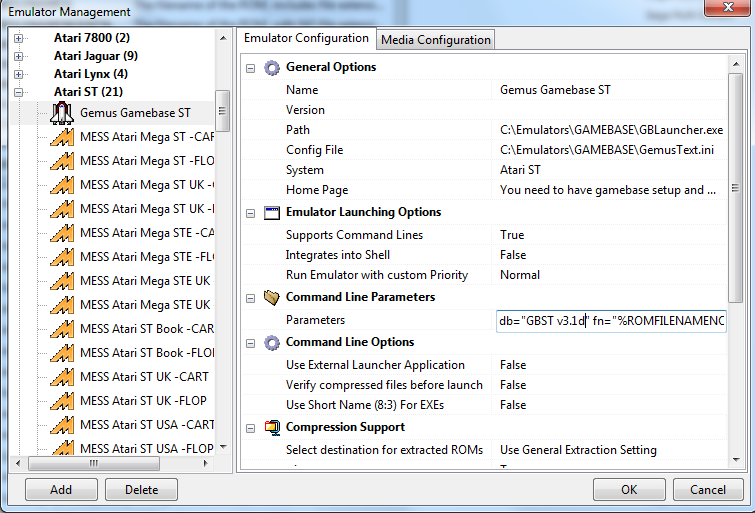This screenshot has width=755, height=513.
Task: Click the Command Line Options gear icon
Action: pyautogui.click(x=272, y=342)
